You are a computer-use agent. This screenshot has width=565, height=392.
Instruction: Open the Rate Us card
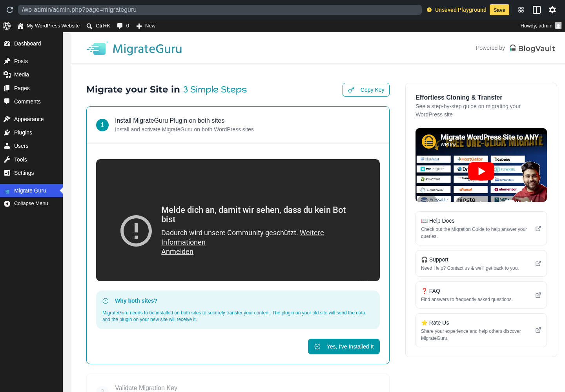click(481, 330)
